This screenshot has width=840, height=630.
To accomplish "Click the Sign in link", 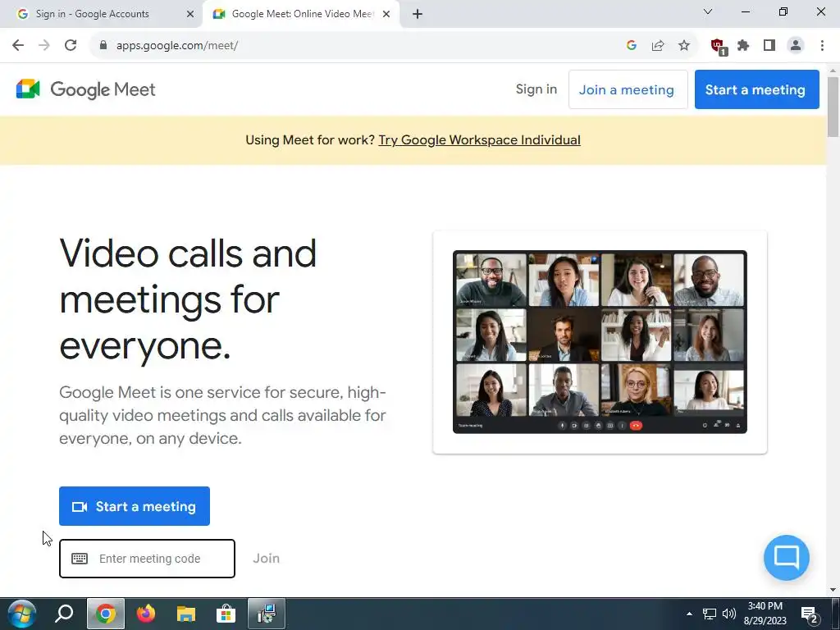I will [536, 89].
